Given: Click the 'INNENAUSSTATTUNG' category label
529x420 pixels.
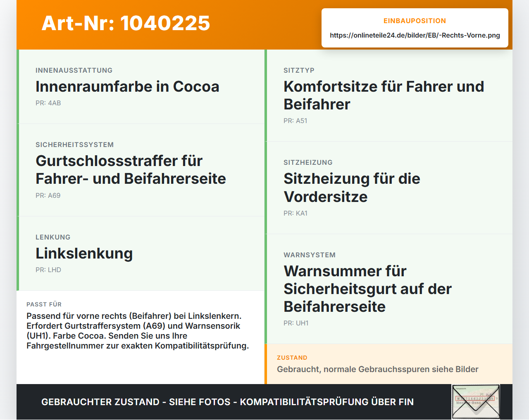Looking at the screenshot, I should tap(74, 70).
